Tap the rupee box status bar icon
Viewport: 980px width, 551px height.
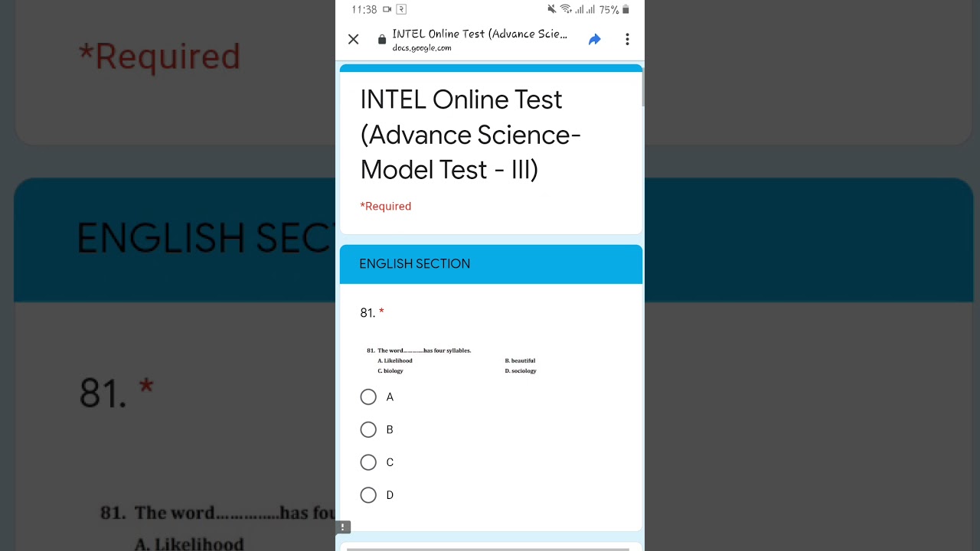coord(401,9)
